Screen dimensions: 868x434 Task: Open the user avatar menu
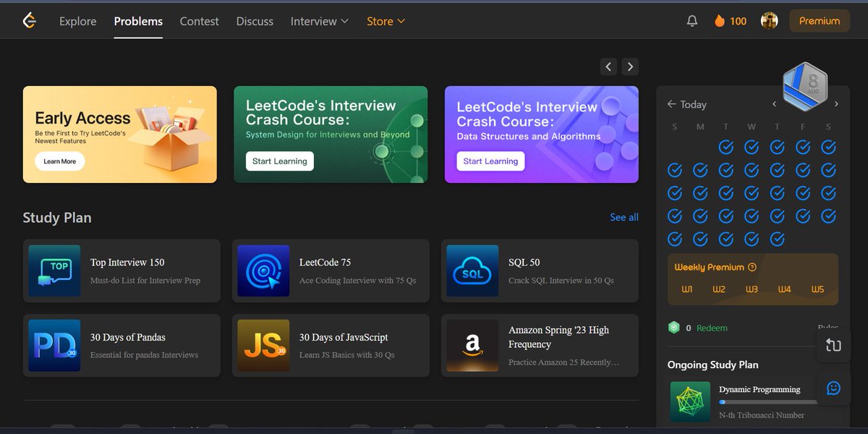click(x=769, y=21)
